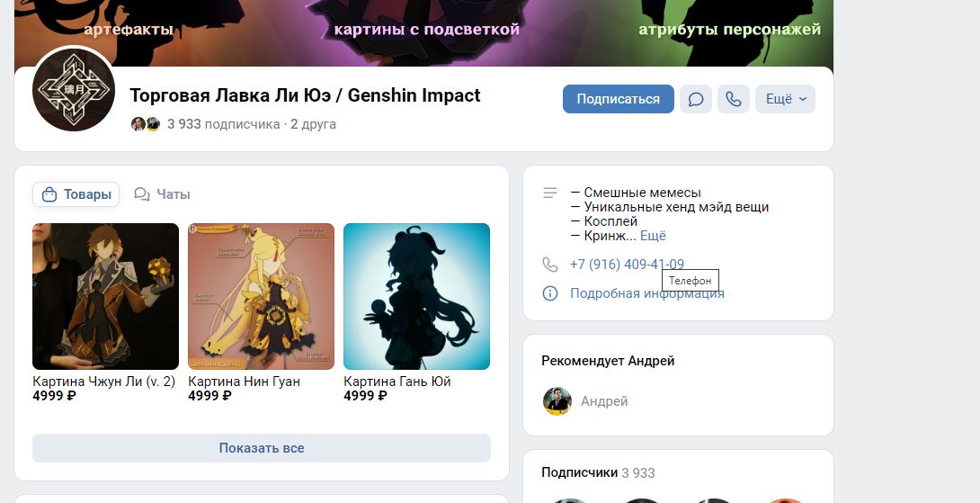The width and height of the screenshot is (980, 503).
Task: Open the 3 933 подписчика count
Action: pos(223,124)
